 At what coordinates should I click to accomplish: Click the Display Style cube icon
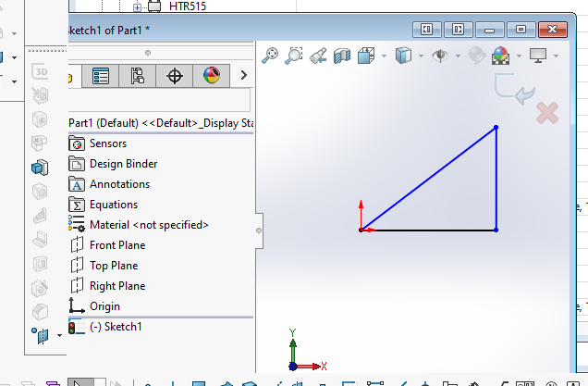click(x=402, y=56)
